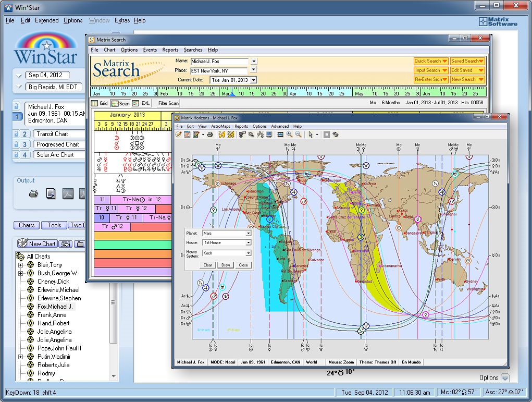
Task: Click the first PDF icon in Output panel
Action: coord(68,193)
